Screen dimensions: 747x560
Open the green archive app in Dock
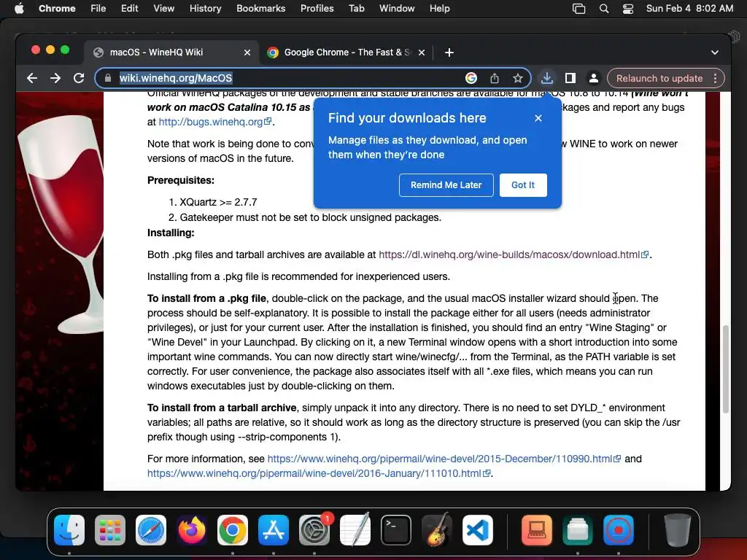[578, 530]
